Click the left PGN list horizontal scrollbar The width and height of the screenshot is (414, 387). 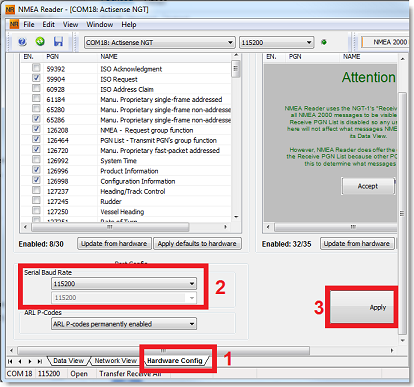(x=110, y=227)
